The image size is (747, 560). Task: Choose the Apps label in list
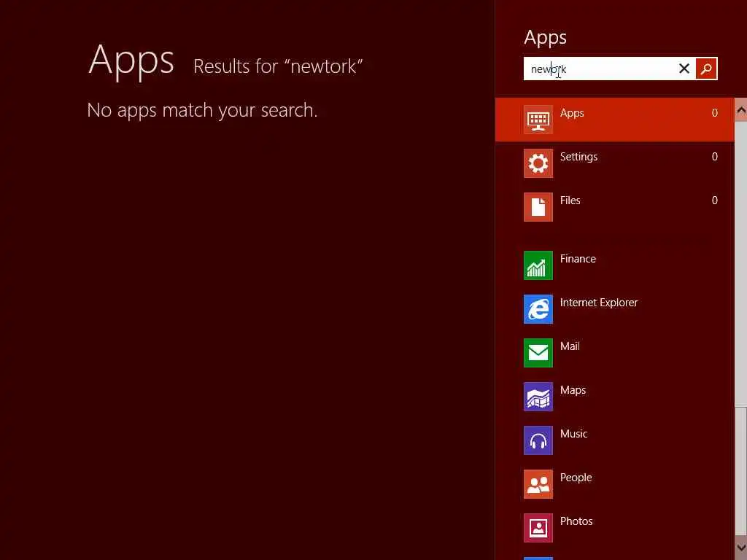(x=572, y=113)
